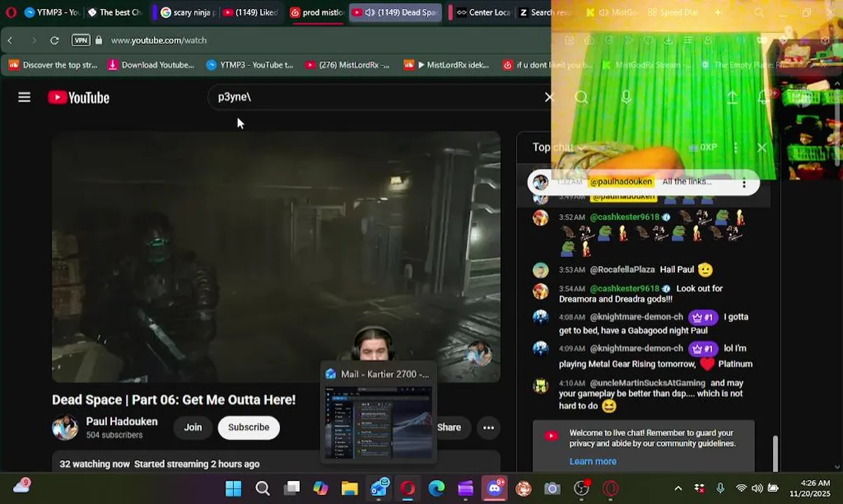Toggle Opera VPN badge
Image resolution: width=843 pixels, height=504 pixels.
click(x=81, y=40)
